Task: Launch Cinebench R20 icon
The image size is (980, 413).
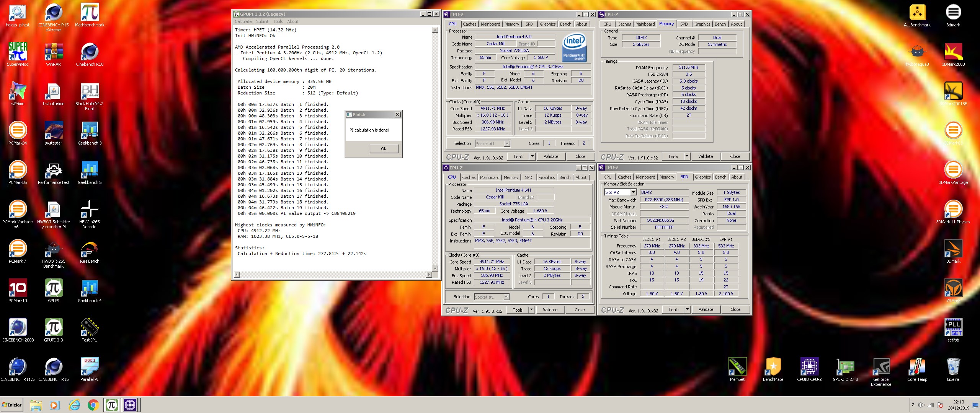Action: tap(90, 54)
